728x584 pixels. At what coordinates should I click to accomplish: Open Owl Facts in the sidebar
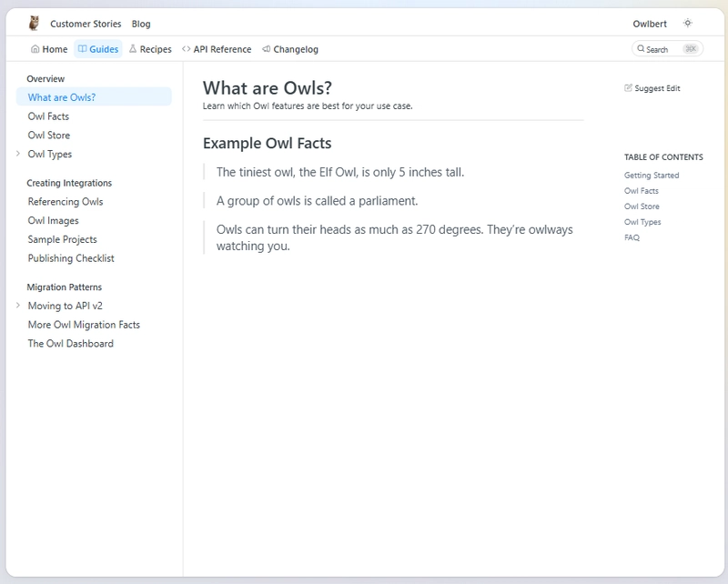click(48, 116)
